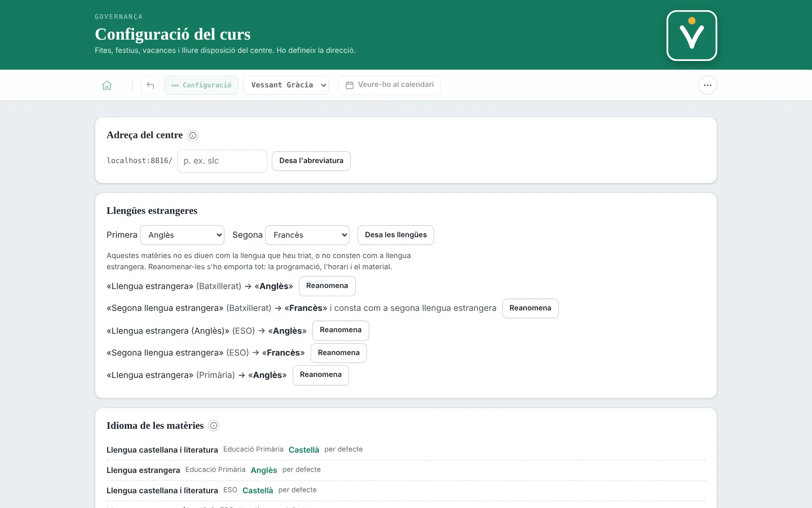Reanomena Segona llengua estrangera (Batxillerat)
Viewport: 812px width, 508px height.
click(x=530, y=308)
